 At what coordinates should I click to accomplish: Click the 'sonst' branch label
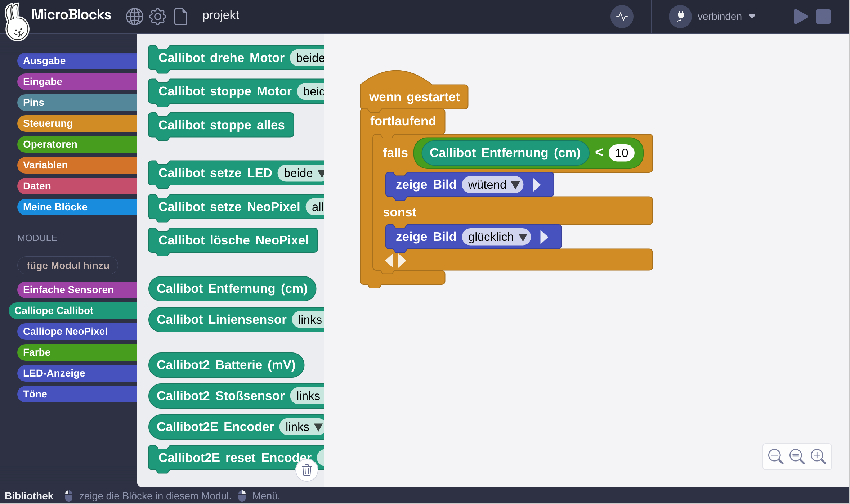[x=400, y=212]
